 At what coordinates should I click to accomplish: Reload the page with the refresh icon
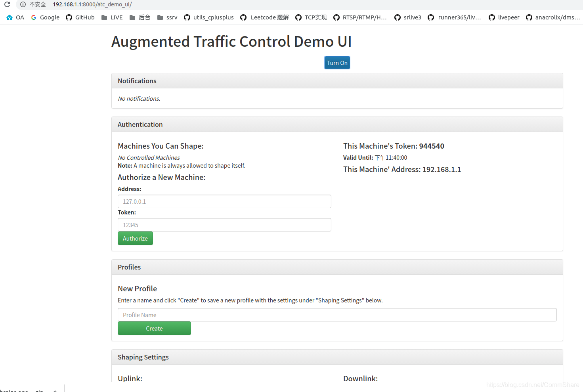pyautogui.click(x=7, y=4)
